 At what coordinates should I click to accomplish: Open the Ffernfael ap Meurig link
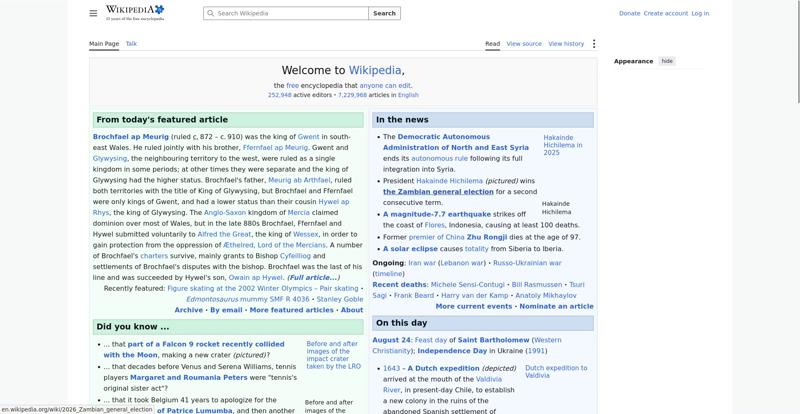[x=276, y=148]
